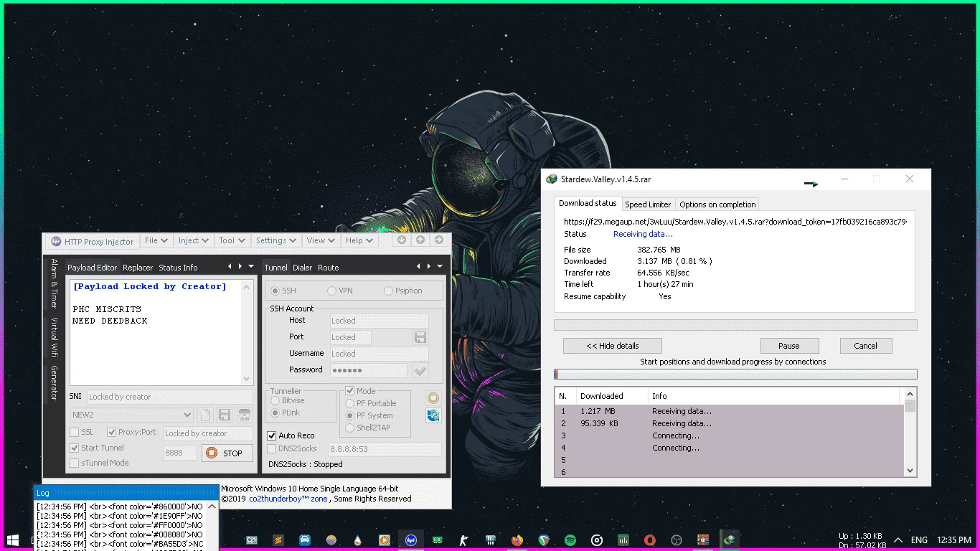Click the circled right-arrow icon in HTTP Proxy Injector toolbar
This screenshot has width=980, height=551.
click(439, 240)
